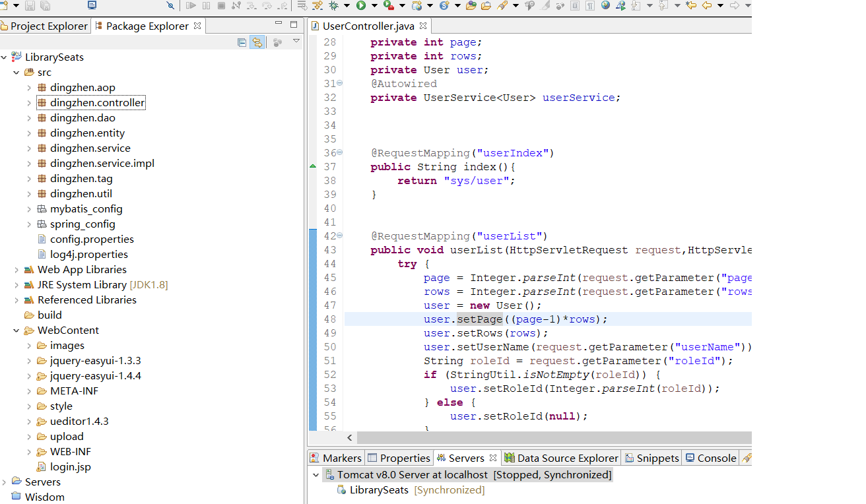Click Collapse All in Package Explorer
Image resolution: width=866 pixels, height=504 pixels.
pyautogui.click(x=242, y=42)
